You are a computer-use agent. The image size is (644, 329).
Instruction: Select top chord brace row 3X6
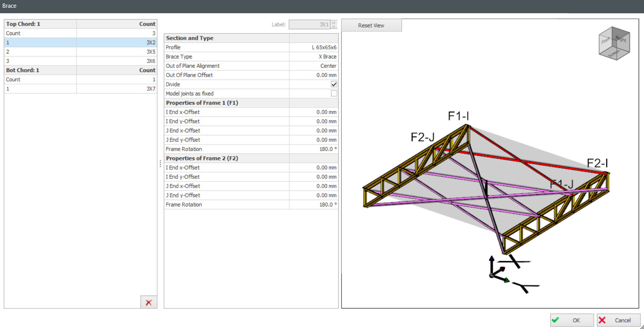pyautogui.click(x=80, y=61)
